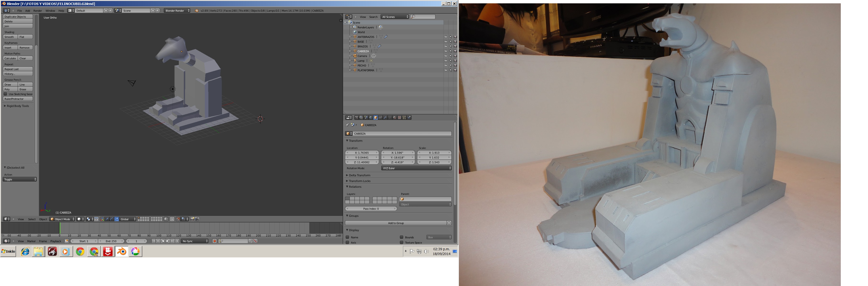
Task: Open the Render menu in top bar
Action: (38, 11)
